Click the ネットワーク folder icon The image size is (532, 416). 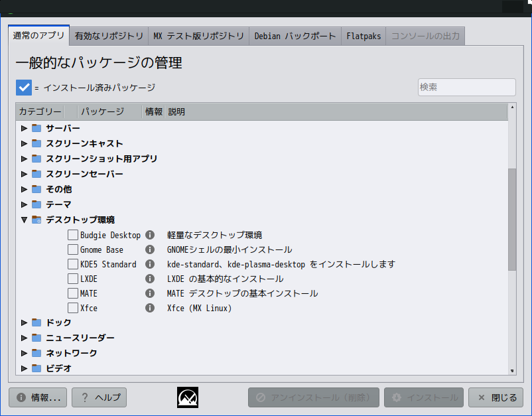[36, 353]
